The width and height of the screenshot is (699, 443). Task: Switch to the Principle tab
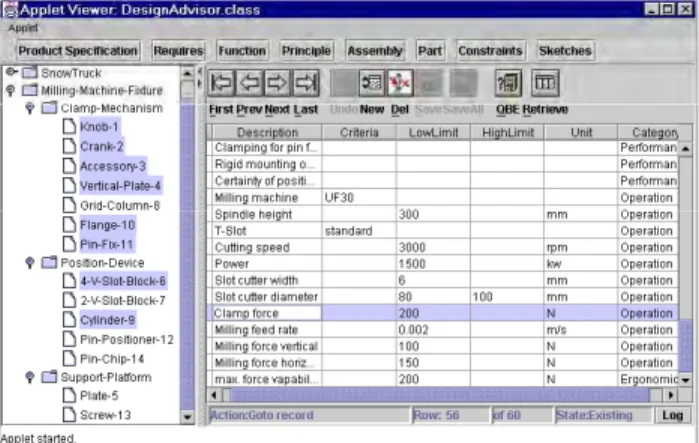point(306,51)
